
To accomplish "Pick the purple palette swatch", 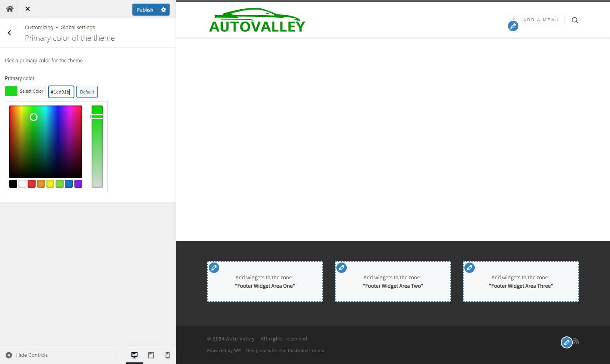I will point(78,184).
